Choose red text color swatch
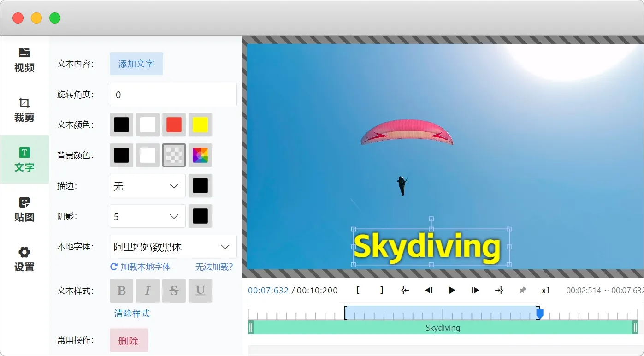The image size is (644, 356). point(174,125)
